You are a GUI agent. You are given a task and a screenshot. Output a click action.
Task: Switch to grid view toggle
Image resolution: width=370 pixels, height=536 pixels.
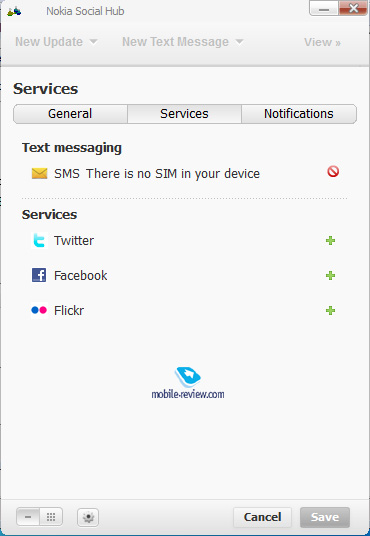(x=51, y=517)
